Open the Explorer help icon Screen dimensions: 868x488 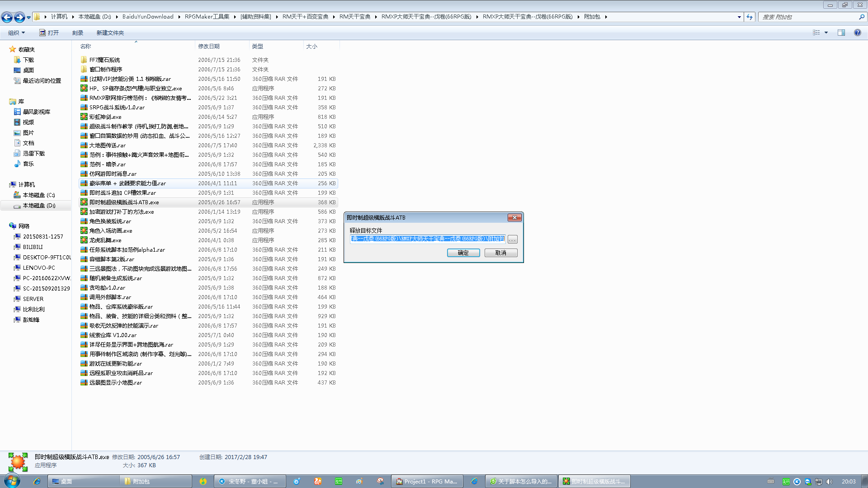coord(857,33)
